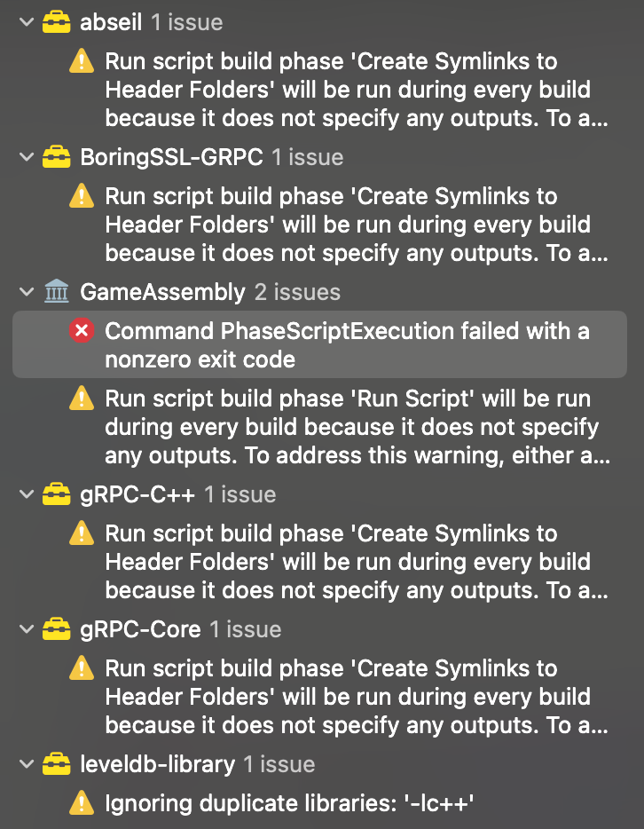Collapse the gRPC-Core issue group

pyautogui.click(x=25, y=629)
